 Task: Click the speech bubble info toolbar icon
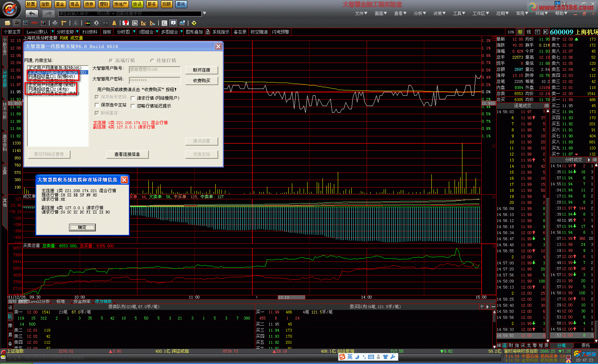tap(173, 23)
